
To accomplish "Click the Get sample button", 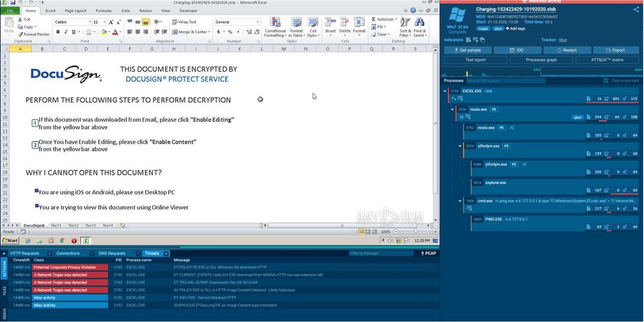I will [x=468, y=50].
